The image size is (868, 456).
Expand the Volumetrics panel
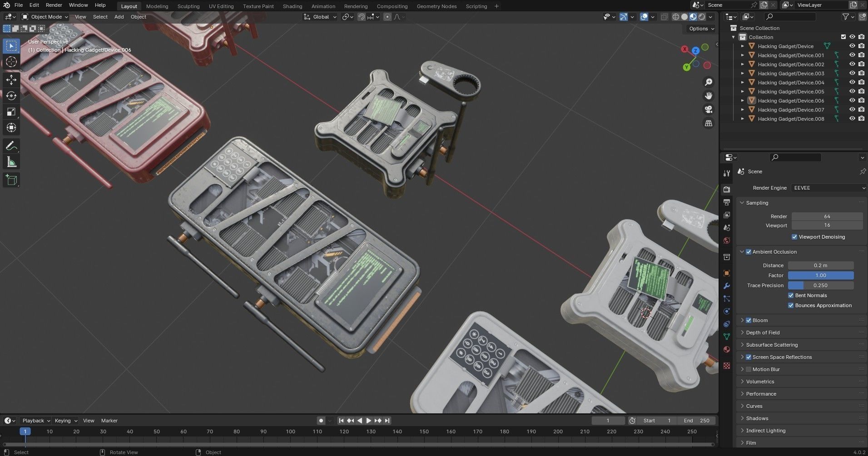(760, 382)
